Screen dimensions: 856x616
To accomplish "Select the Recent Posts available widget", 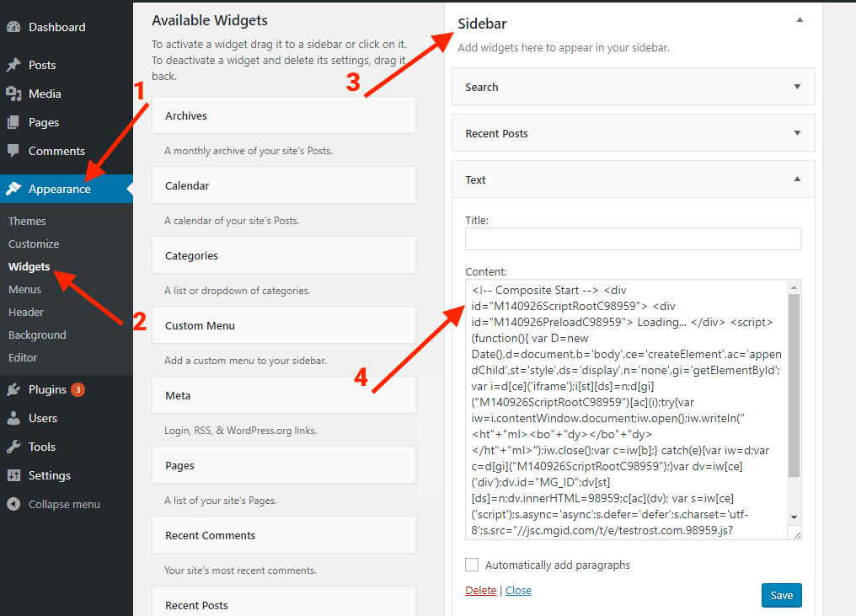I will click(284, 602).
